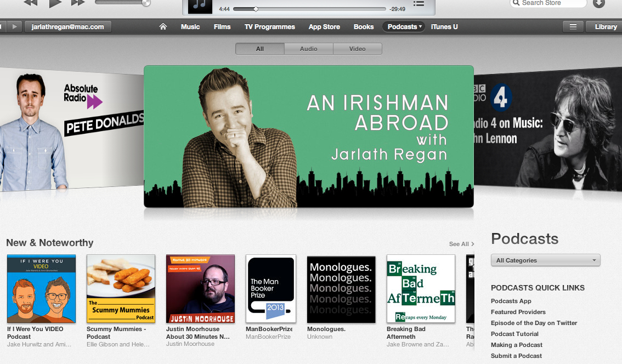Expand the Podcasts tab dropdown

pos(404,26)
